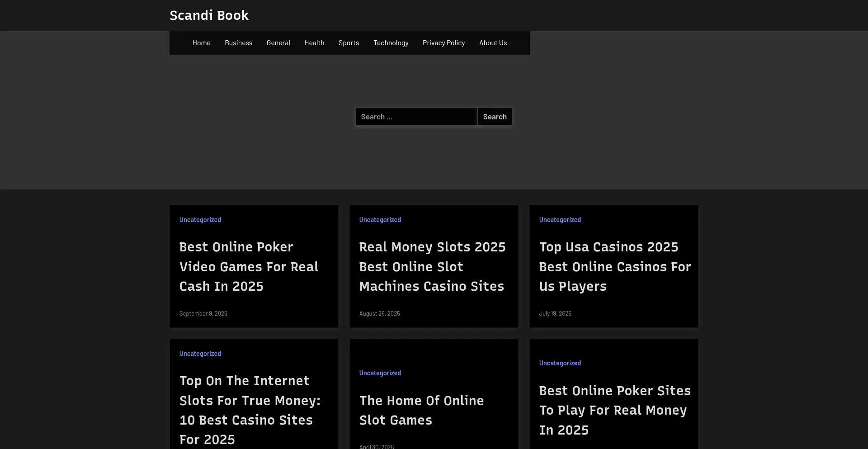Image resolution: width=868 pixels, height=449 pixels.
Task: Select Health in the navigation bar
Action: tap(314, 43)
